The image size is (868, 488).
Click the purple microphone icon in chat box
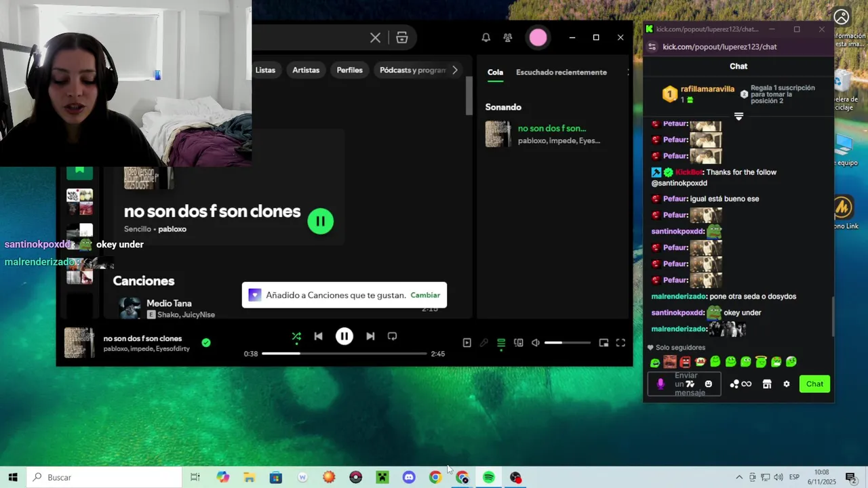click(x=660, y=384)
